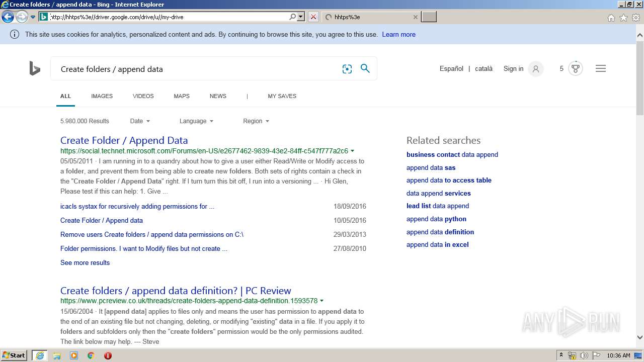Open the recent pages dropdown arrow
The image size is (644, 362).
tap(33, 17)
